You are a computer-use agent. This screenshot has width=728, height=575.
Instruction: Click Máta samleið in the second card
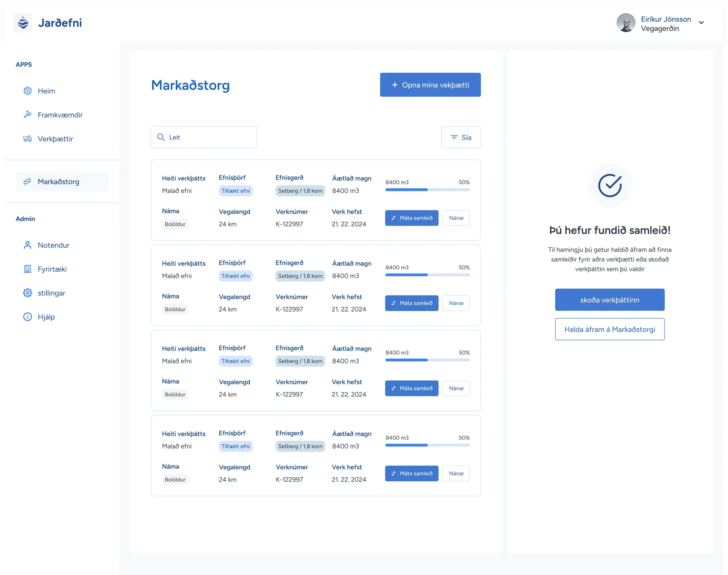(x=412, y=303)
